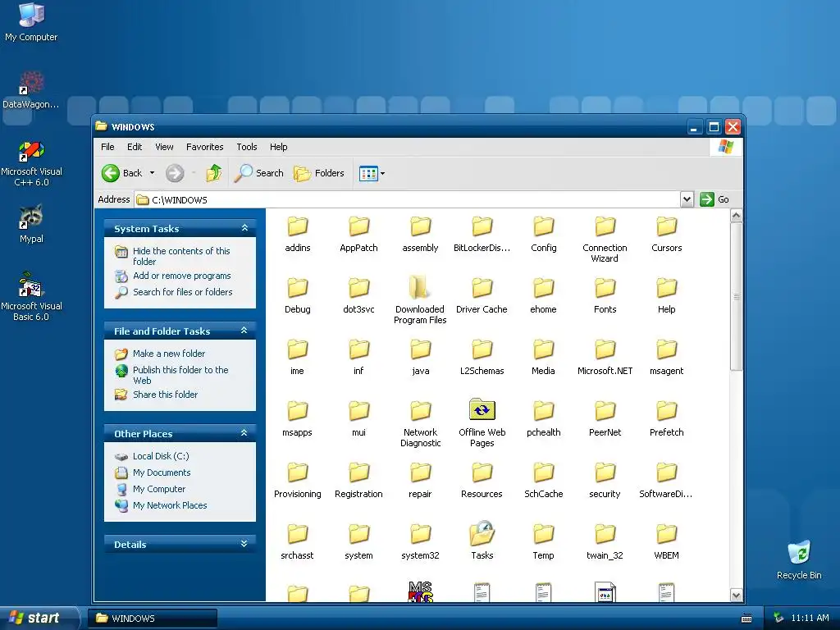Select the Fonts folder
The image size is (840, 630).
(605, 295)
